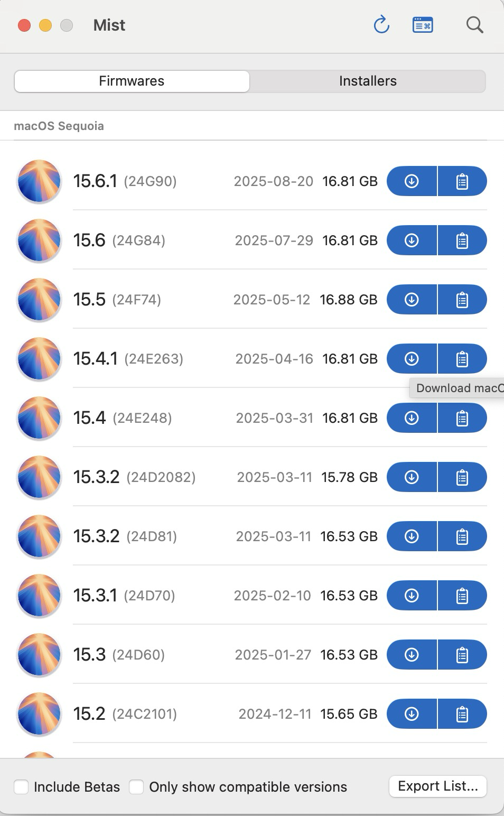Viewport: 504px width, 816px height.
Task: Click the size 16.88 GB
Action: [349, 300]
